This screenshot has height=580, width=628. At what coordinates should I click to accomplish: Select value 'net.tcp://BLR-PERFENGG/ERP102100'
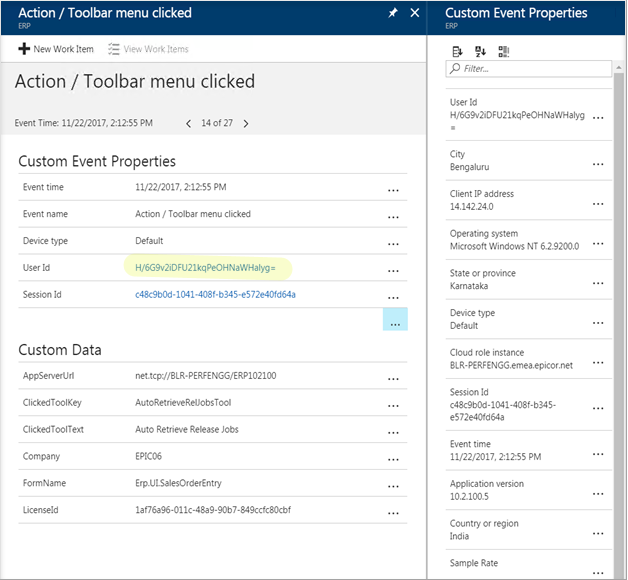coord(205,376)
